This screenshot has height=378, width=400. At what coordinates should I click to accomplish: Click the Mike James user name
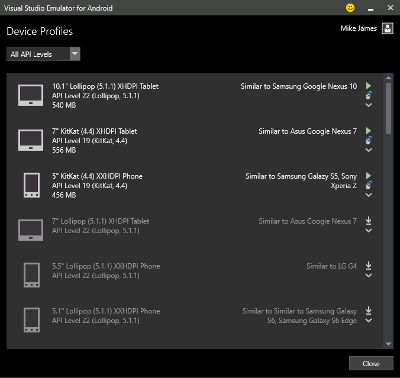(359, 28)
